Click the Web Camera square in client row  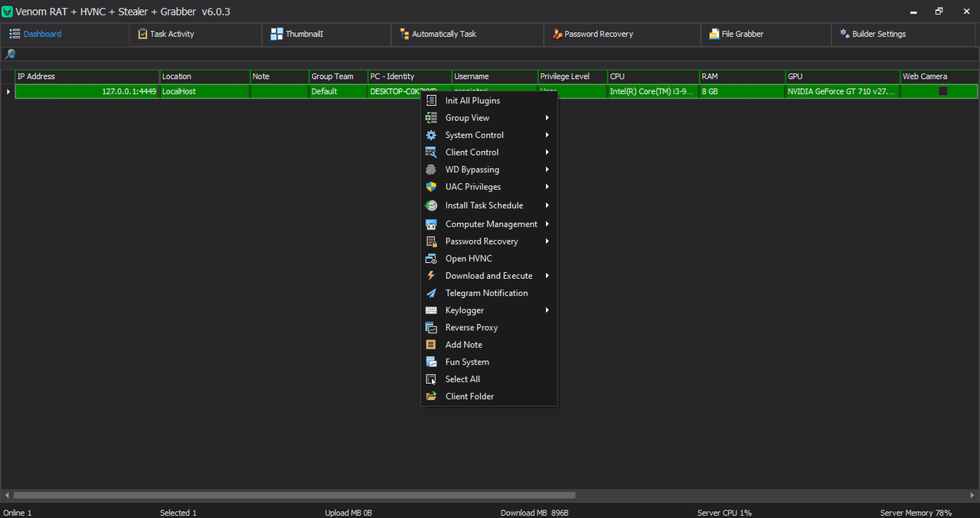(x=943, y=91)
